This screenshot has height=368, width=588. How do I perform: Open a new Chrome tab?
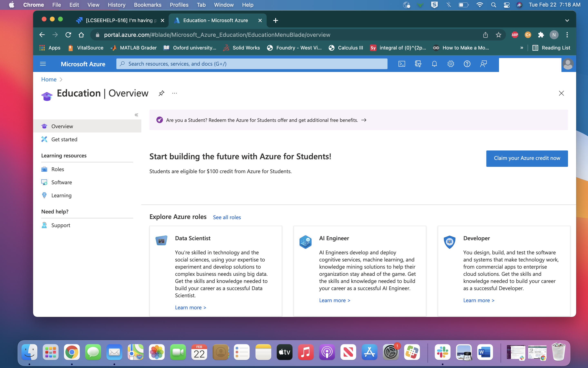coord(275,20)
